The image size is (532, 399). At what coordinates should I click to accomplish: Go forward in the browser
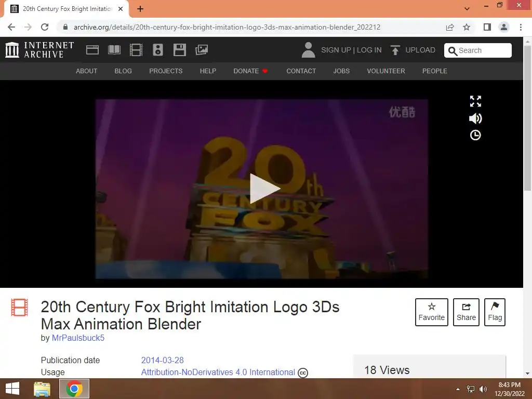(x=28, y=27)
